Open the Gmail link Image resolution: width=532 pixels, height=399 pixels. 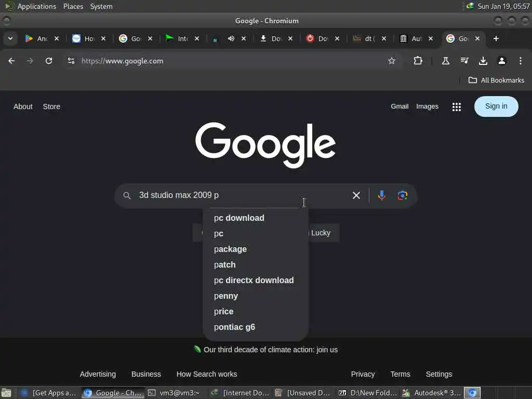tap(400, 107)
